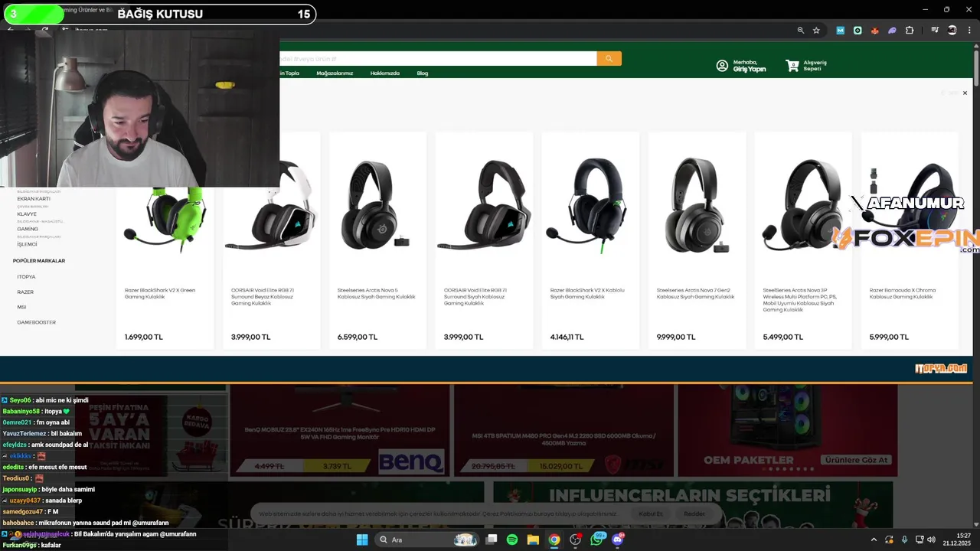
Task: Open Task View from the taskbar
Action: pos(492,540)
